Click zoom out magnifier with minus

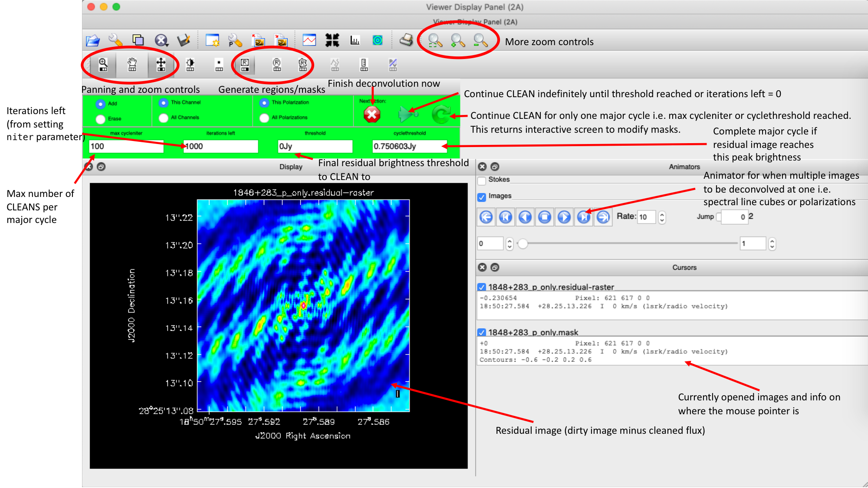480,41
